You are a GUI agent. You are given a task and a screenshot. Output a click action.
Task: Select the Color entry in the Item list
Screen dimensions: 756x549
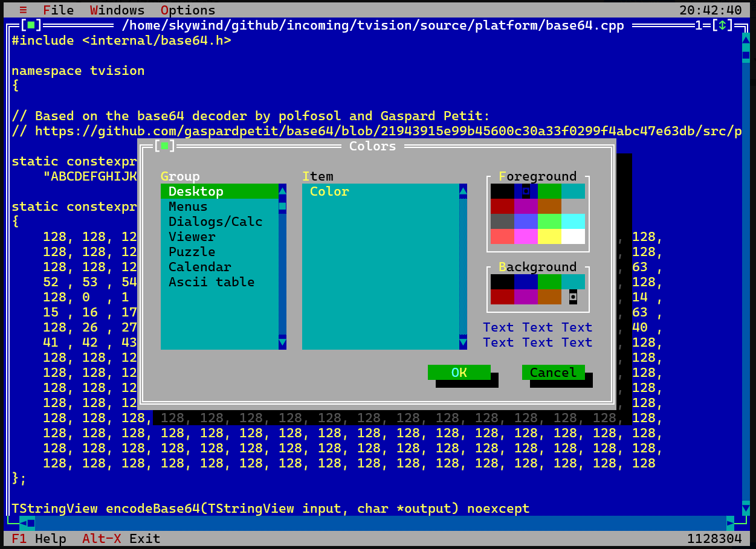[329, 191]
